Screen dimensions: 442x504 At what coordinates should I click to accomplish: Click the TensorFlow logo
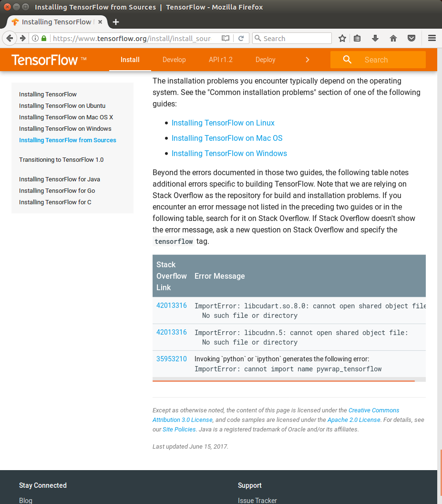coord(49,60)
